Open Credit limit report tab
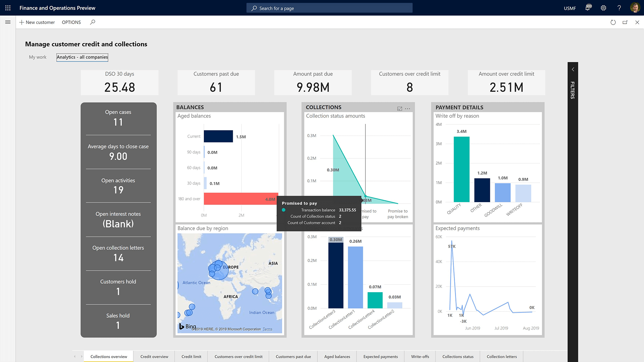The image size is (644, 362). coord(191,356)
